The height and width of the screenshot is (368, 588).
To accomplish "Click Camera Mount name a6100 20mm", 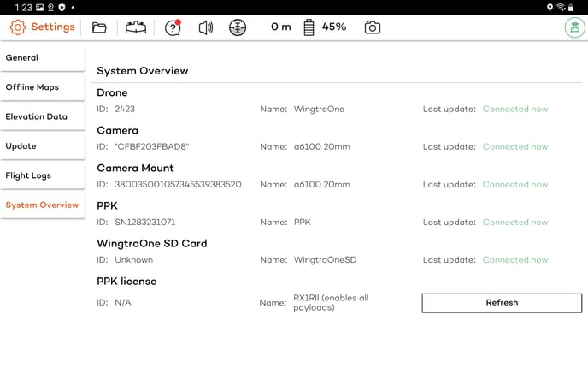I will pos(321,184).
